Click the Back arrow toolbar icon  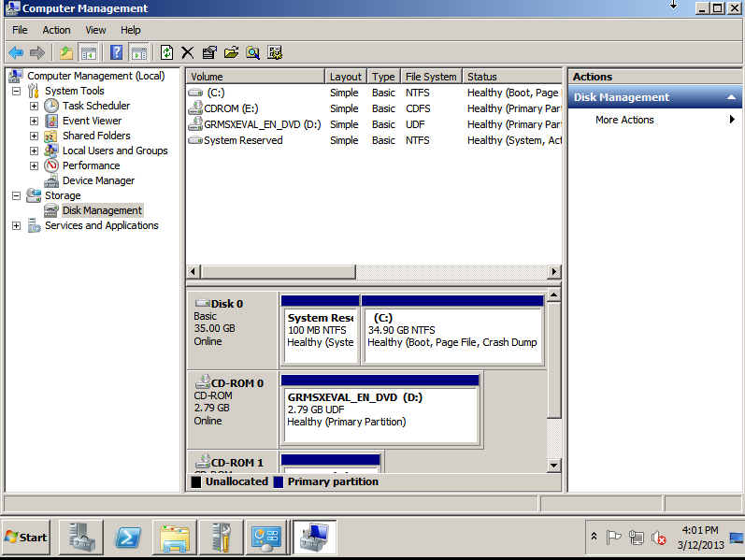coord(16,52)
